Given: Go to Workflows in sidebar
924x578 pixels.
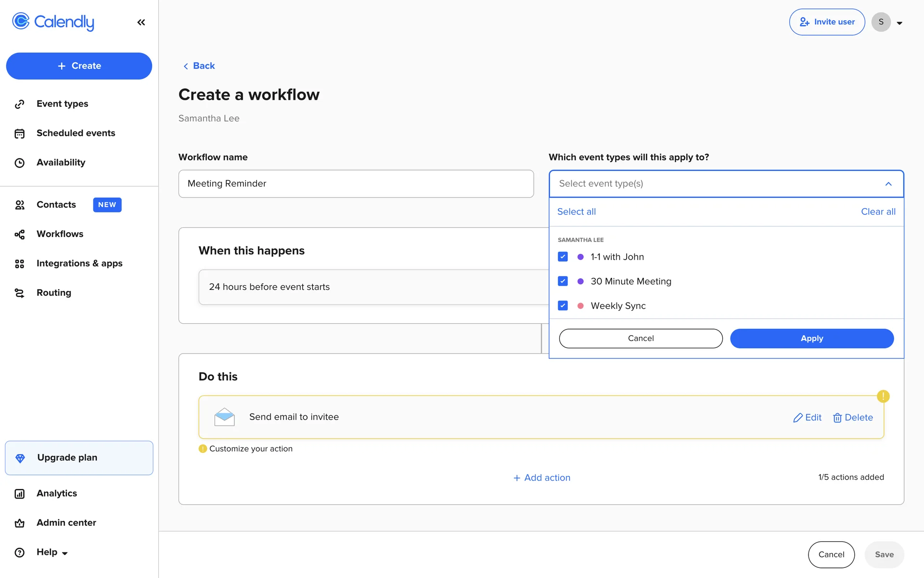Looking at the screenshot, I should tap(60, 234).
